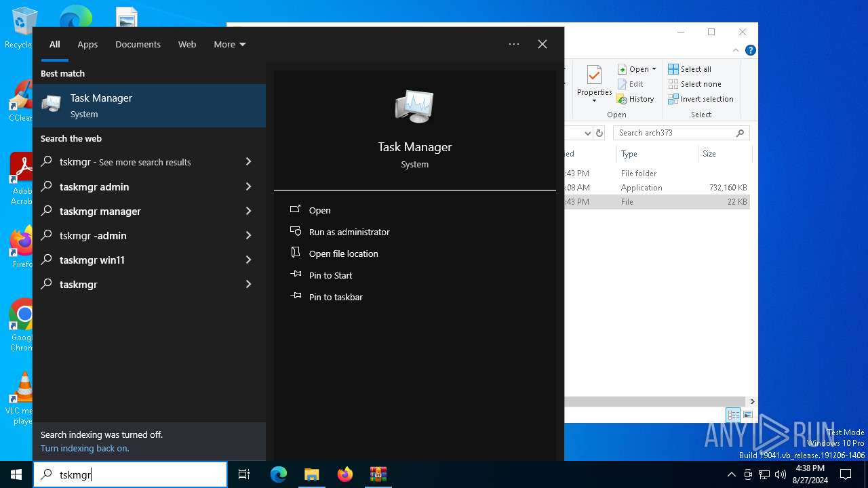The image size is (868, 488).
Task: Expand taskmgr admin suggestion arrow
Action: pyautogui.click(x=248, y=186)
